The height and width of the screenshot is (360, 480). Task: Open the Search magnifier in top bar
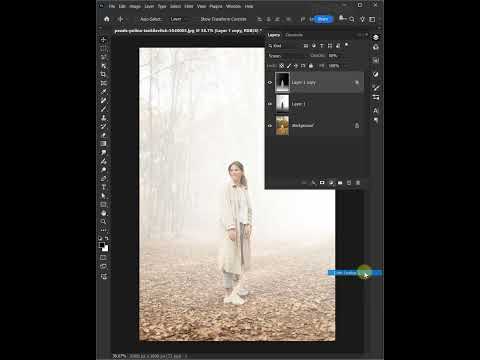coord(352,19)
